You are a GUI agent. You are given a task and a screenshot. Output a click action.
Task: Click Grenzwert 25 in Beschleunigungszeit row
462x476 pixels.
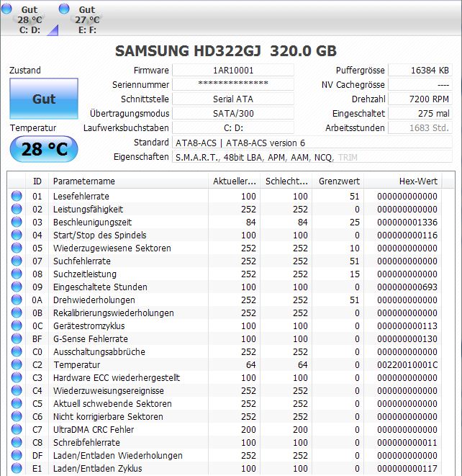(355, 223)
